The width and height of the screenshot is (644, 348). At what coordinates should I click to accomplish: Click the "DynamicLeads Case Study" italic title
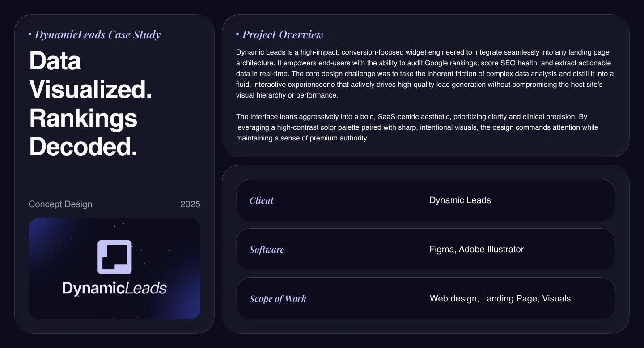click(x=97, y=35)
